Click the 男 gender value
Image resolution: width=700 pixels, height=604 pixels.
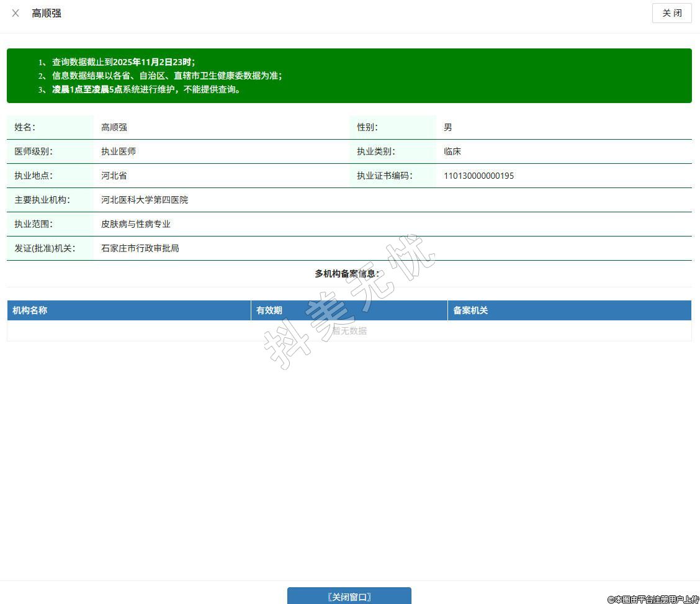pos(448,127)
